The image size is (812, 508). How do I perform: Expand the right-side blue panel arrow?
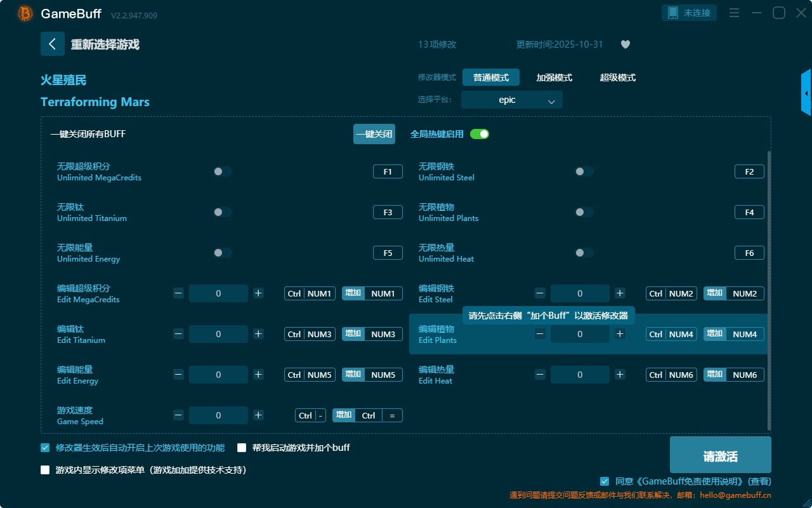click(806, 93)
